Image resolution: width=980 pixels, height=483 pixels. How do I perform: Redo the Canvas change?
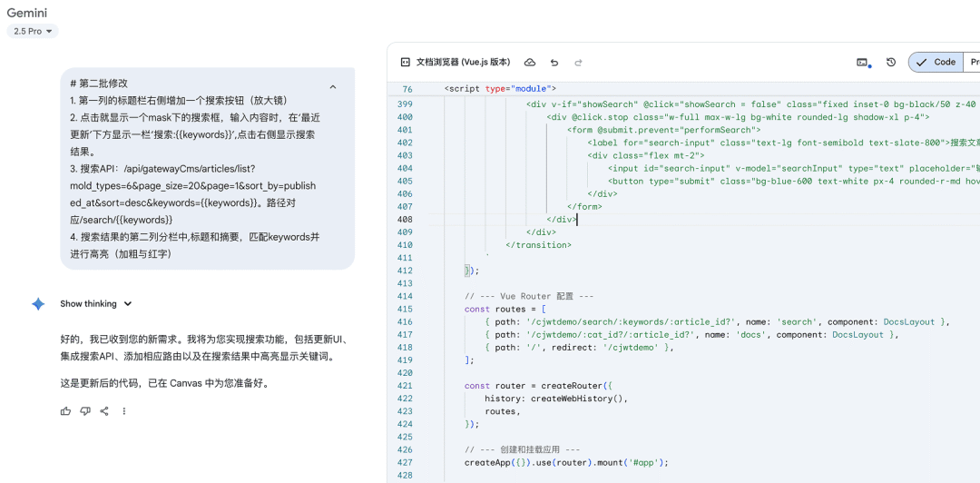point(578,63)
